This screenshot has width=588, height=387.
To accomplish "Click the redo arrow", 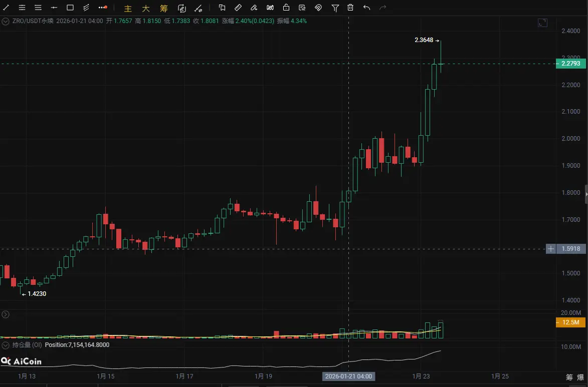I will point(383,8).
